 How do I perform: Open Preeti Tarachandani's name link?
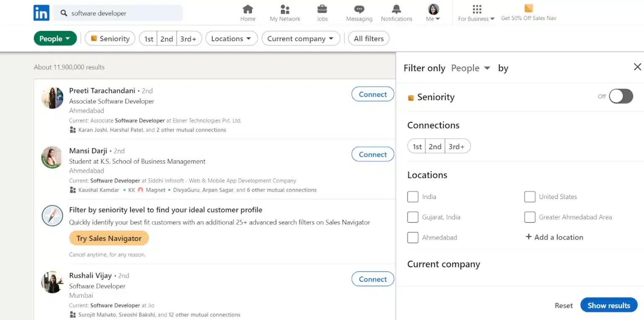tap(102, 90)
